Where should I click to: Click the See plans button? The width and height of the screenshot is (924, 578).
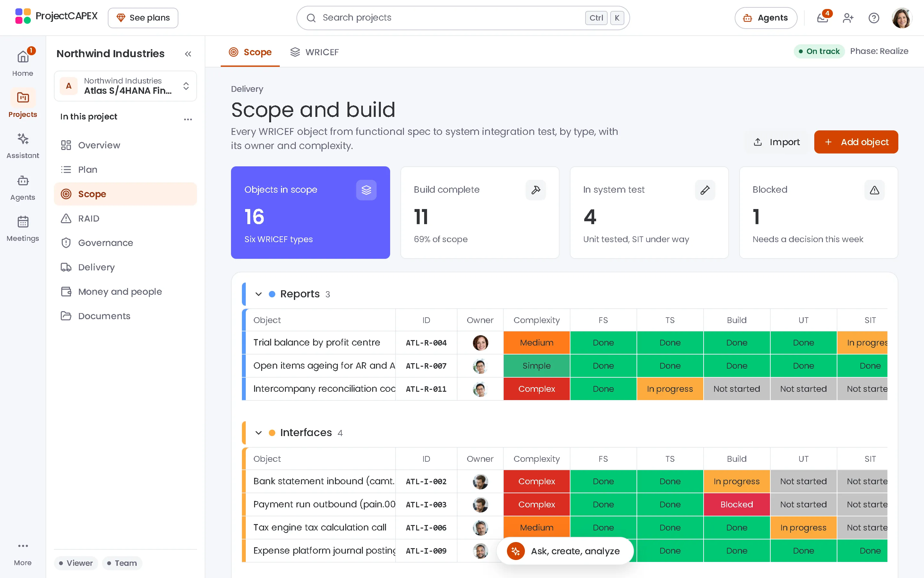(x=143, y=18)
